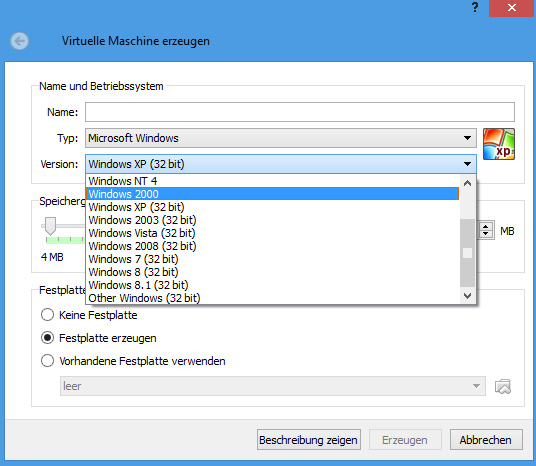Open the Typ dropdown Microsoft Windows
536x466 pixels.
pyautogui.click(x=281, y=138)
